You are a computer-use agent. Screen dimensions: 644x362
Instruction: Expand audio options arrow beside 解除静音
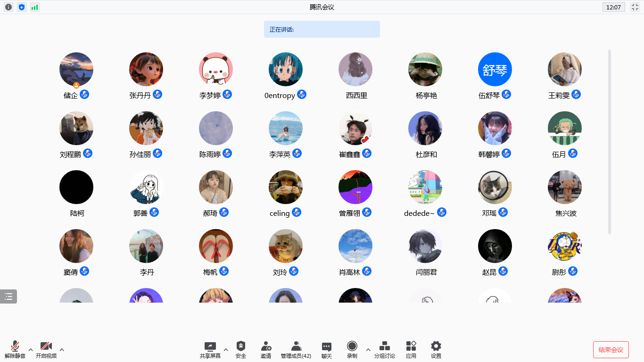31,350
